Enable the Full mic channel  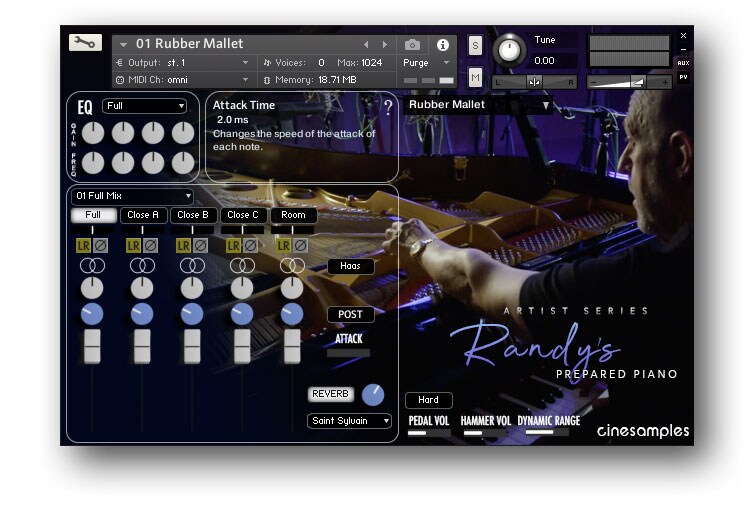(x=93, y=215)
